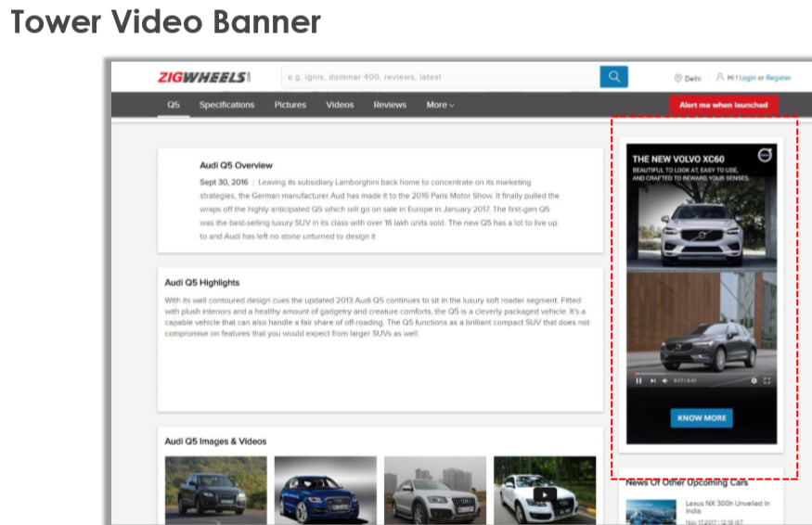Open Lexus NX 300h Unveiled article
812x525 pixels.
click(728, 506)
